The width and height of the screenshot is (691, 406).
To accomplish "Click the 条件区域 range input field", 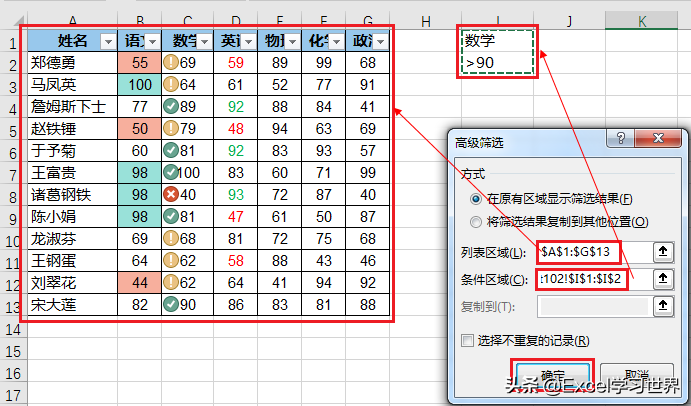I will (593, 279).
